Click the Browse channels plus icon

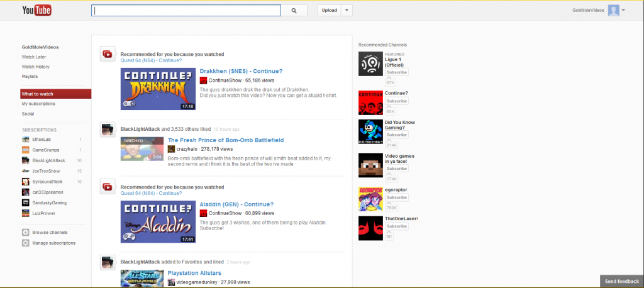[x=25, y=233]
